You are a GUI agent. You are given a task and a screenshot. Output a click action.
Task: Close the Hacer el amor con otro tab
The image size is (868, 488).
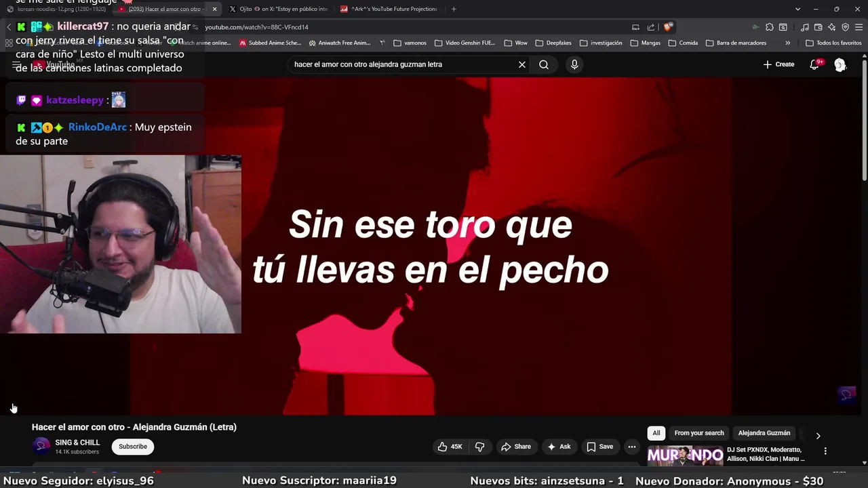214,9
